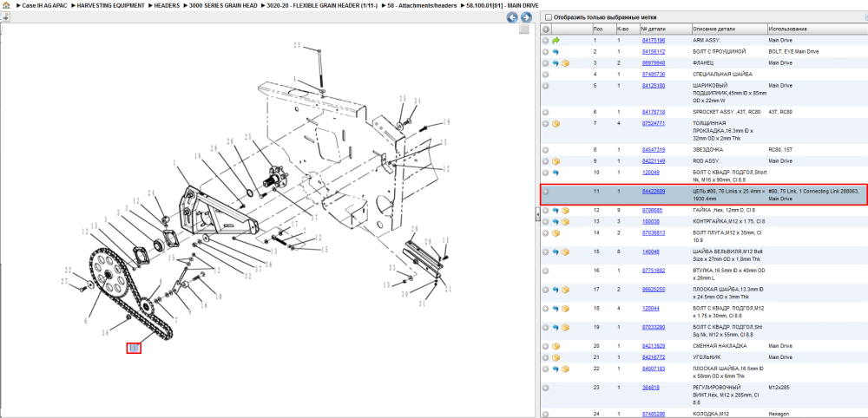Screen dimensions: 868x418
Task: Select callout number 19 in the diagram
Action: pyautogui.click(x=446, y=123)
